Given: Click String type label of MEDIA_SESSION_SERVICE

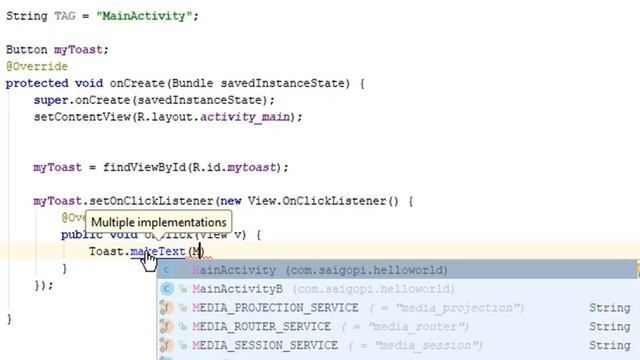Looking at the screenshot, I should 610,345.
